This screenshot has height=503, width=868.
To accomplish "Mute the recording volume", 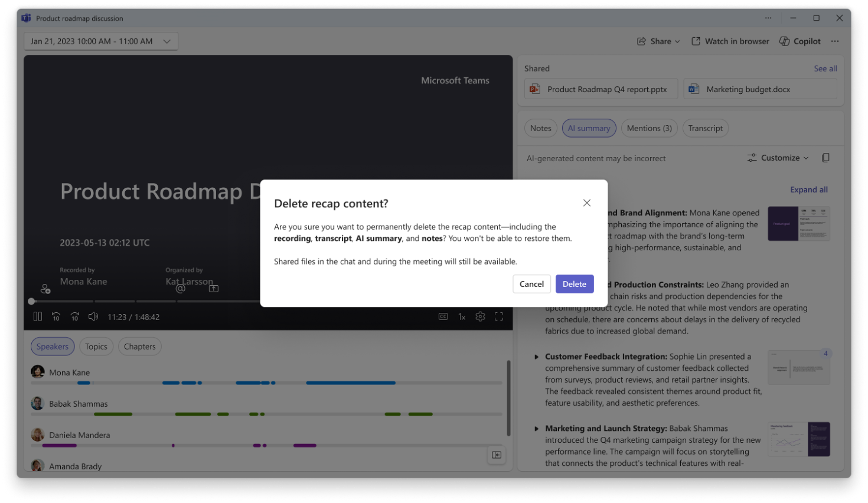I will [93, 317].
